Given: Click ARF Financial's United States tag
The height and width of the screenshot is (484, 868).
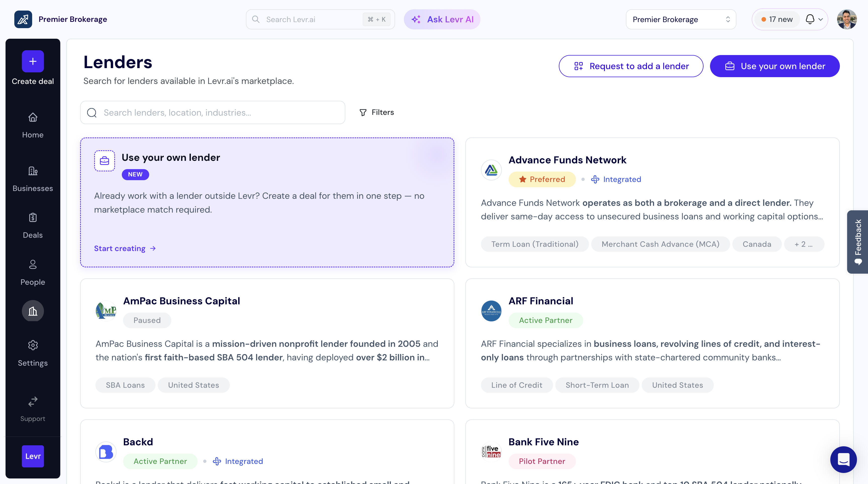Looking at the screenshot, I should pyautogui.click(x=677, y=385).
